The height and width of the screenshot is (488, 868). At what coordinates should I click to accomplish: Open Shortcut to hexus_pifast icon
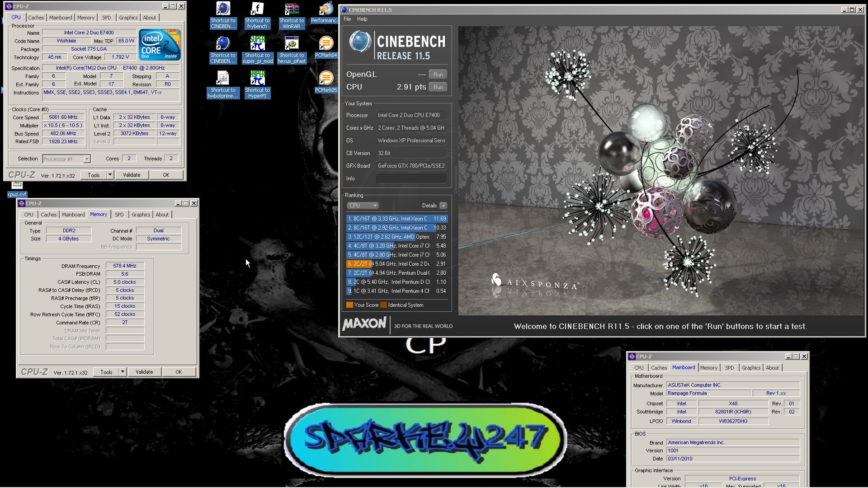point(292,50)
